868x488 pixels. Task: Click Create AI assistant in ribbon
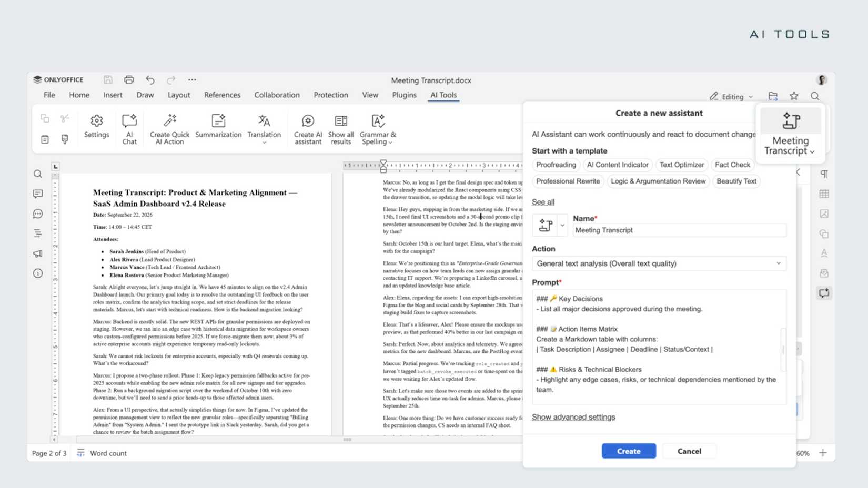click(x=308, y=129)
